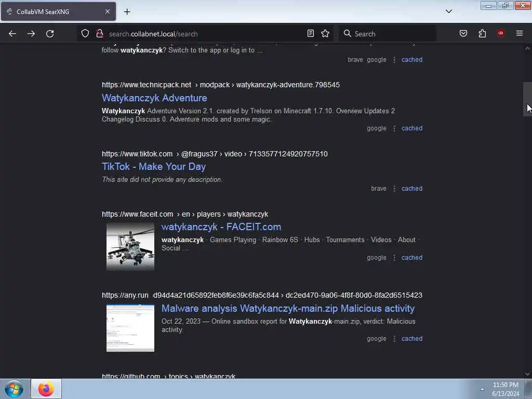Click 'google' engine label on FACEIT result
Image resolution: width=532 pixels, height=399 pixels.
[x=377, y=258]
